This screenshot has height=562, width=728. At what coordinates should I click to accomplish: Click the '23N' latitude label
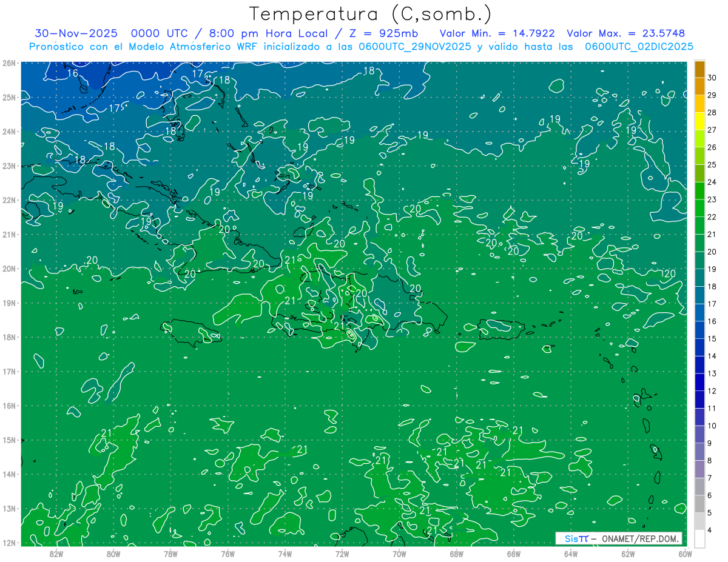click(8, 166)
